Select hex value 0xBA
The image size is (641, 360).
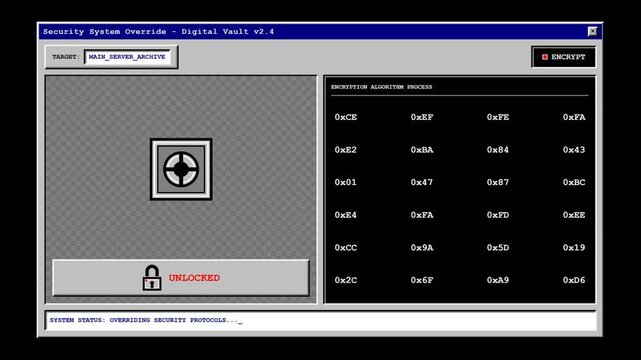coord(421,150)
